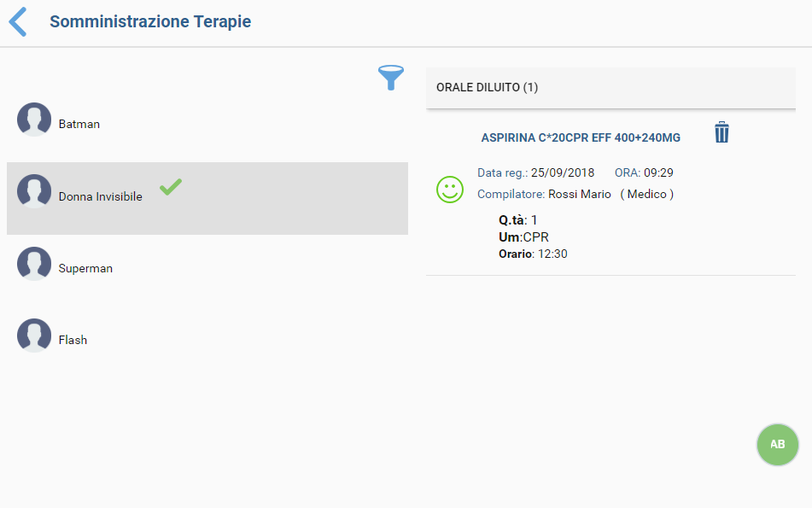Image resolution: width=812 pixels, height=508 pixels.
Task: Expand the ORALE DILUITO (1) section header
Action: click(x=610, y=87)
